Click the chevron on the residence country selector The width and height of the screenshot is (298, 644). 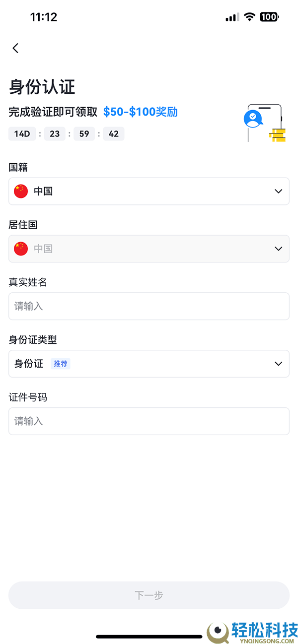pos(278,249)
